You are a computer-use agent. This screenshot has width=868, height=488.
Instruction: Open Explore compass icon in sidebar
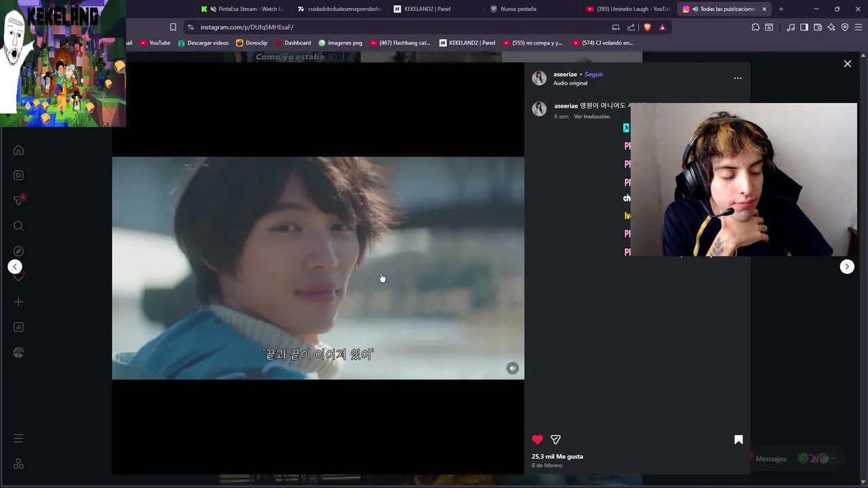click(x=18, y=251)
